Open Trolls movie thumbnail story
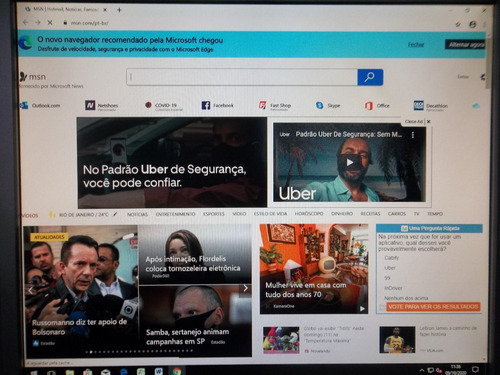The width and height of the screenshot is (500, 375). point(281,340)
